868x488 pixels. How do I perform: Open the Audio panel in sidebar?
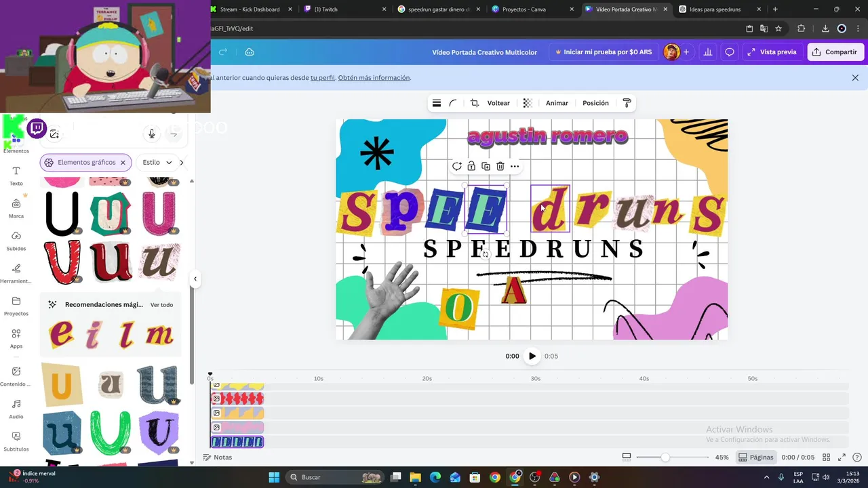(16, 409)
